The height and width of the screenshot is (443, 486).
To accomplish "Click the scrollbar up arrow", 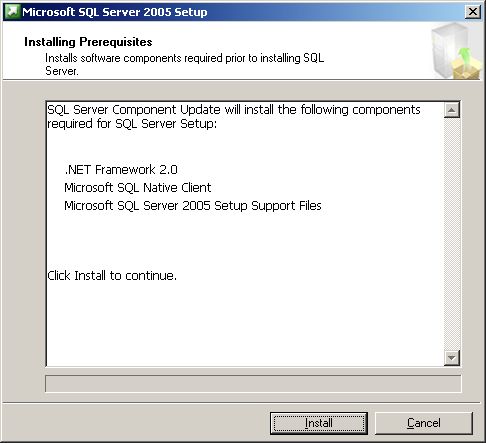I will (452, 110).
